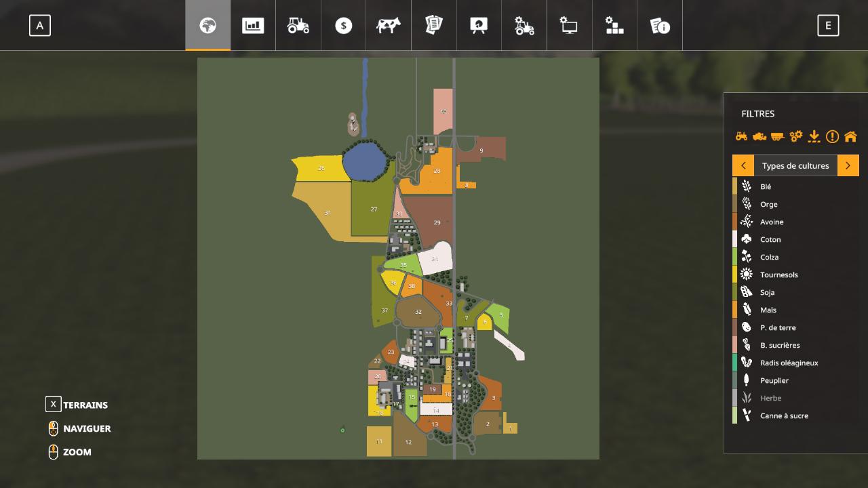Click the FILTRES panel heading
Viewport: 868px width, 488px height.
tap(757, 114)
